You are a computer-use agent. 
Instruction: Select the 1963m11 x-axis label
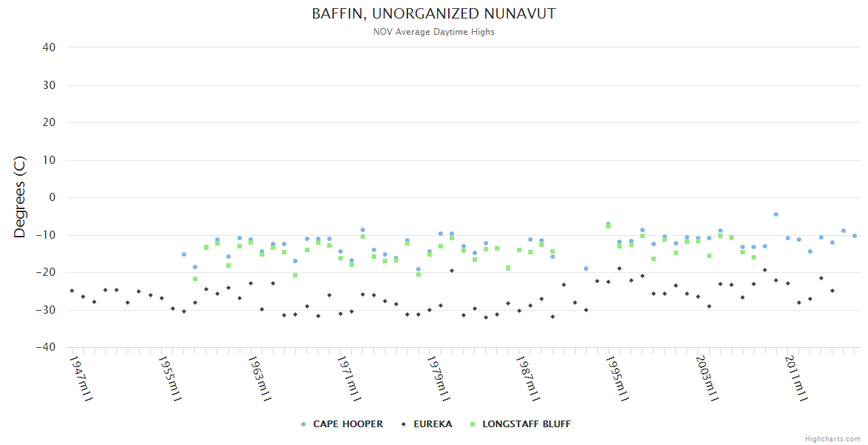(x=260, y=378)
